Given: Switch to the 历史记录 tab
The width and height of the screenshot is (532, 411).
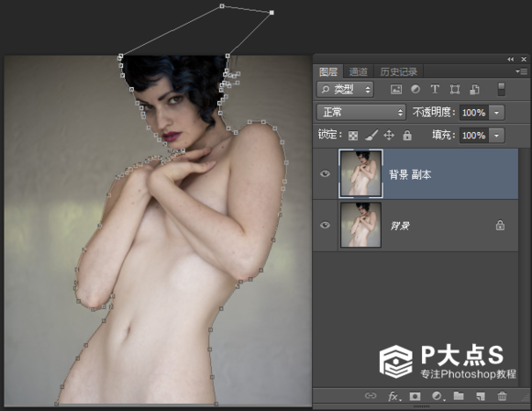Looking at the screenshot, I should (399, 72).
